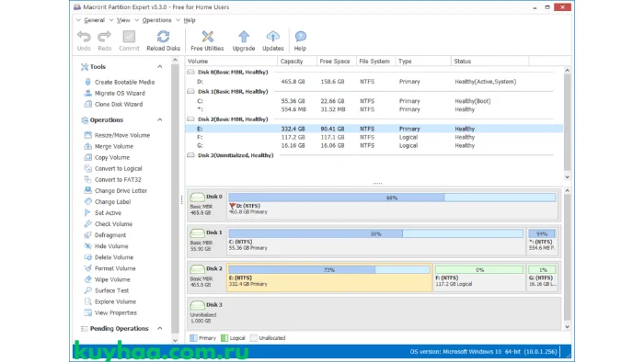This screenshot has height=362, width=644.
Task: Select G: partition block on Disk 2
Action: click(x=542, y=277)
